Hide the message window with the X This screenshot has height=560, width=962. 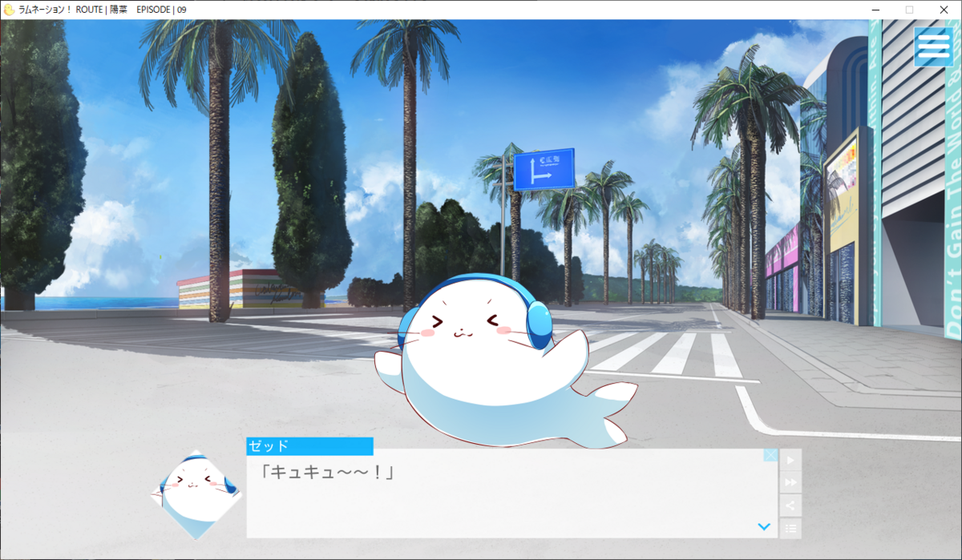tap(770, 455)
